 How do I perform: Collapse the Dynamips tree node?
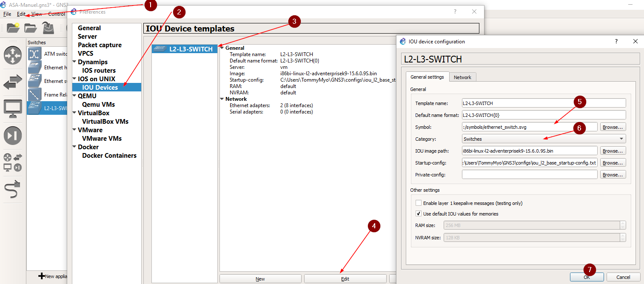click(74, 62)
